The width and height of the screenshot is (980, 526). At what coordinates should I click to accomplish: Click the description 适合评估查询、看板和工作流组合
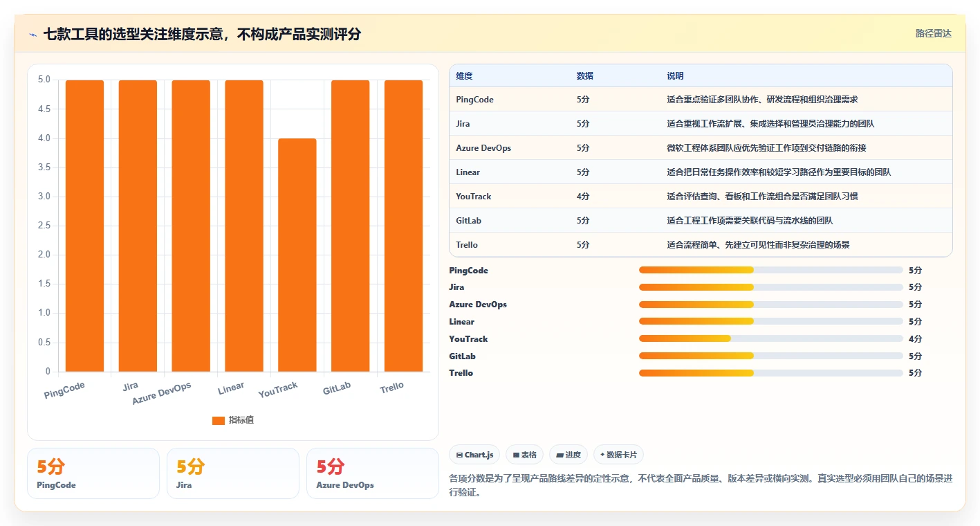coord(762,197)
